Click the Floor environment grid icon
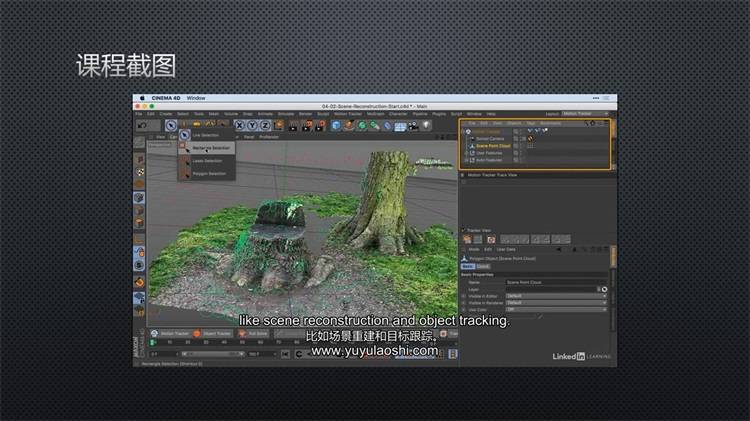 (400, 126)
